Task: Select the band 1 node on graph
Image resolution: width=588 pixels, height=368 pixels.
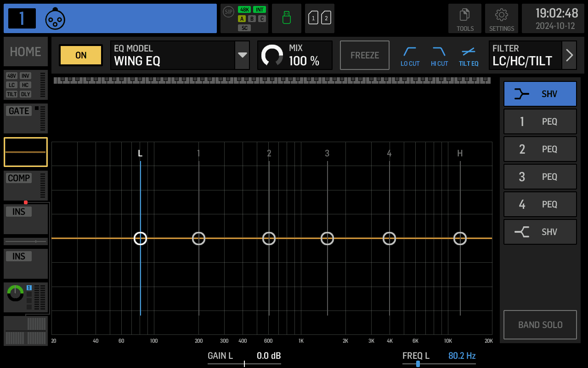Action: click(x=198, y=238)
